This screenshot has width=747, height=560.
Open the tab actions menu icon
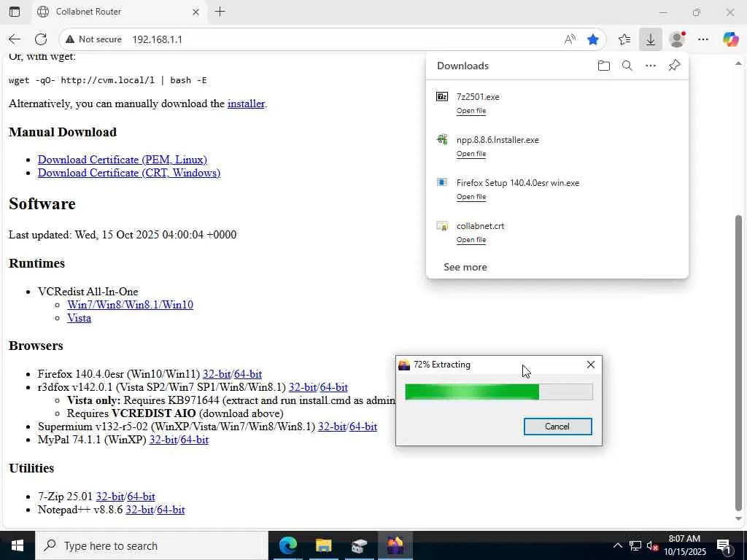tap(15, 12)
